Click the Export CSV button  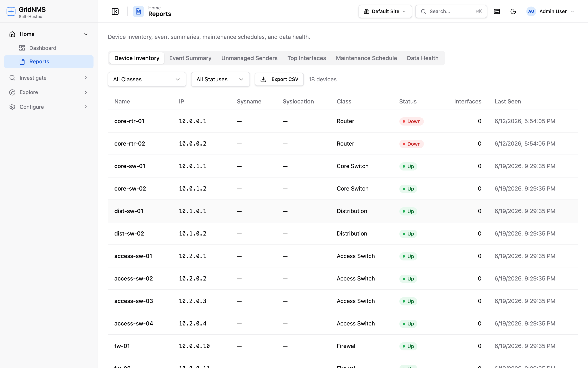pos(279,79)
